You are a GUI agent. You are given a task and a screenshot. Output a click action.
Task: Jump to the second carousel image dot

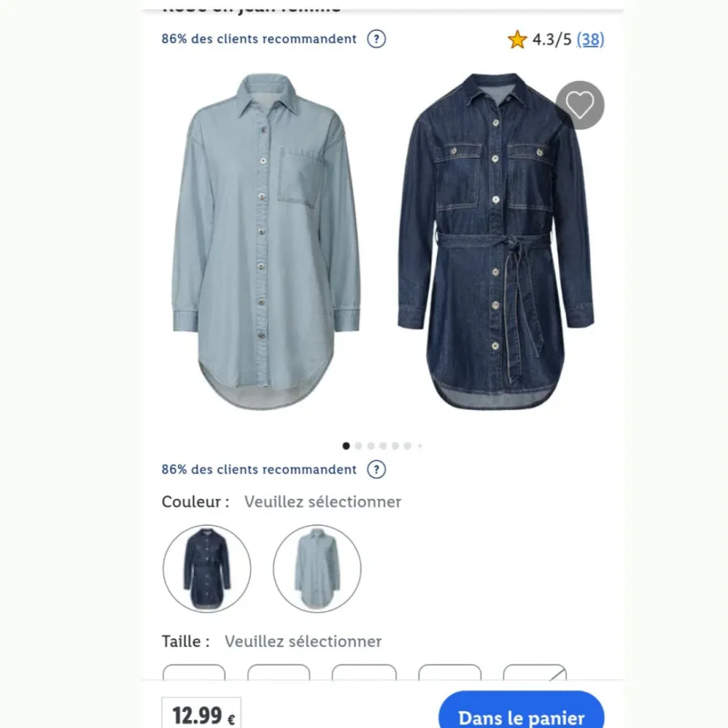[358, 446]
